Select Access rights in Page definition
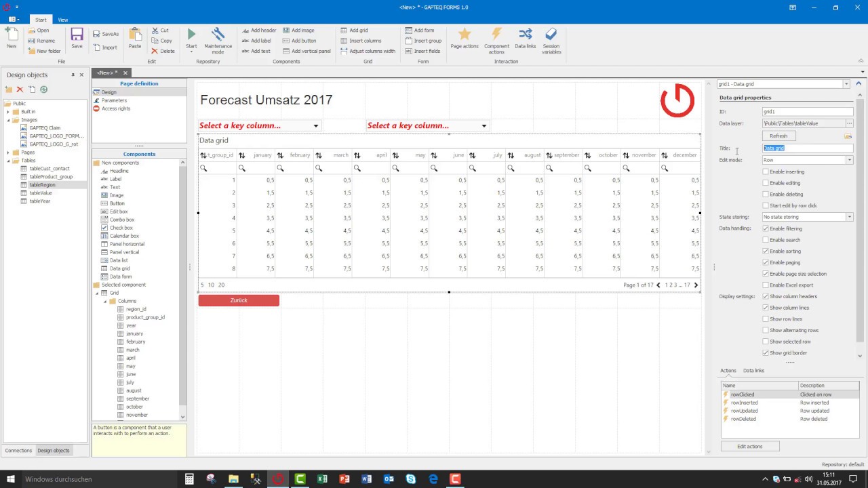Viewport: 868px width, 488px height. (x=116, y=108)
